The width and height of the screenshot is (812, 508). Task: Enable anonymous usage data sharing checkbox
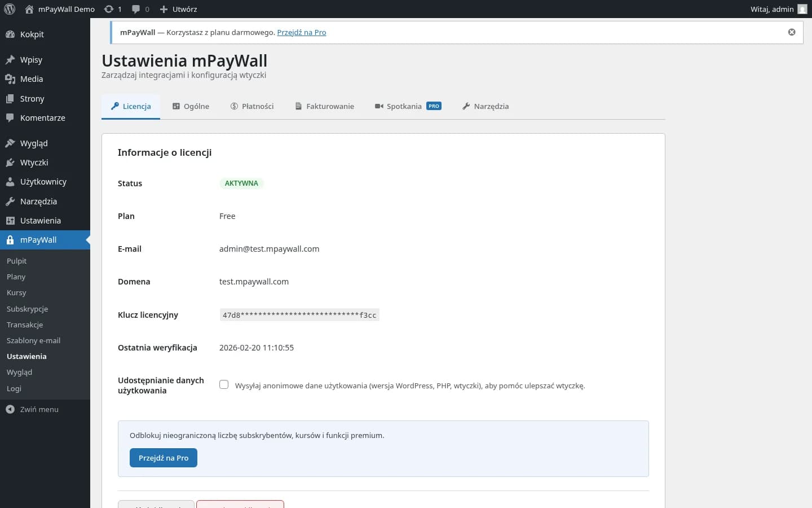point(224,385)
